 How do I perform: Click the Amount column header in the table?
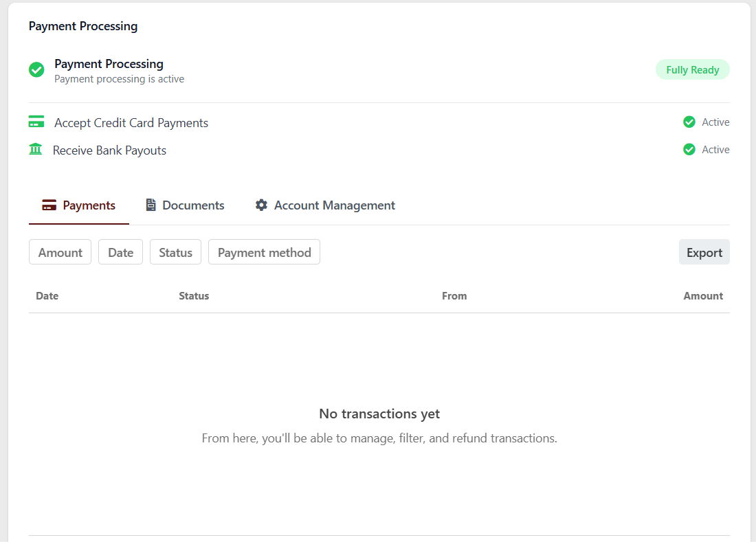point(702,296)
